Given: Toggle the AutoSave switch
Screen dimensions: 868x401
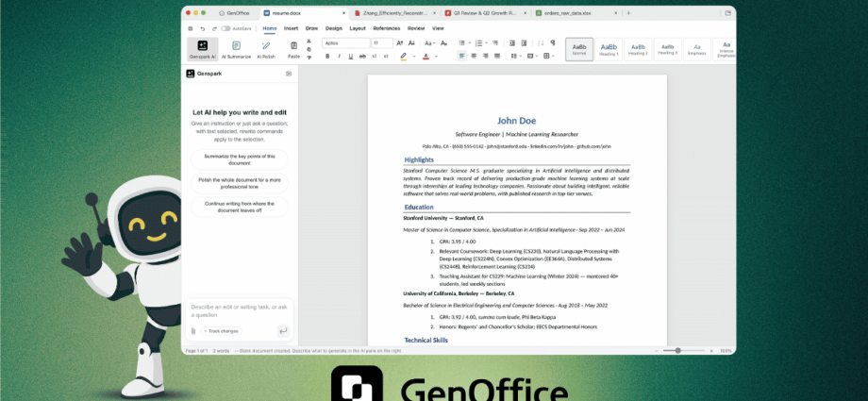Looking at the screenshot, I should 225,28.
